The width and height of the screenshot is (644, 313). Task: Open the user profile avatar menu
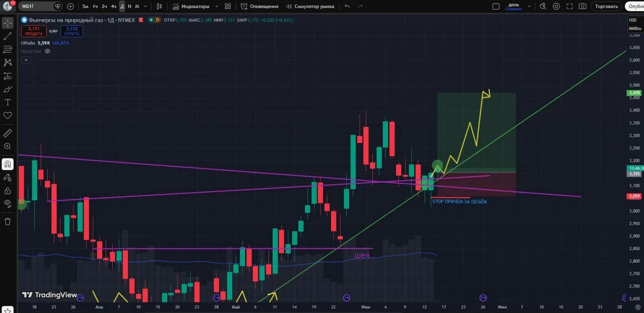[x=8, y=6]
